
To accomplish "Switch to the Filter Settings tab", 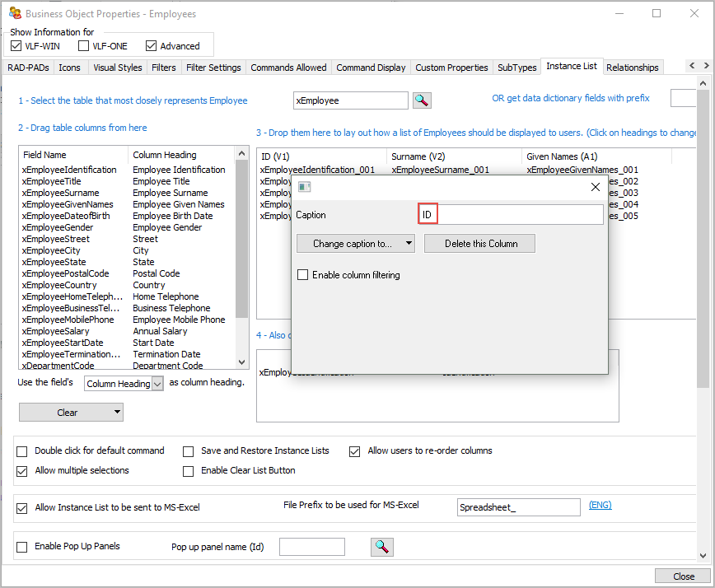I will [x=213, y=68].
